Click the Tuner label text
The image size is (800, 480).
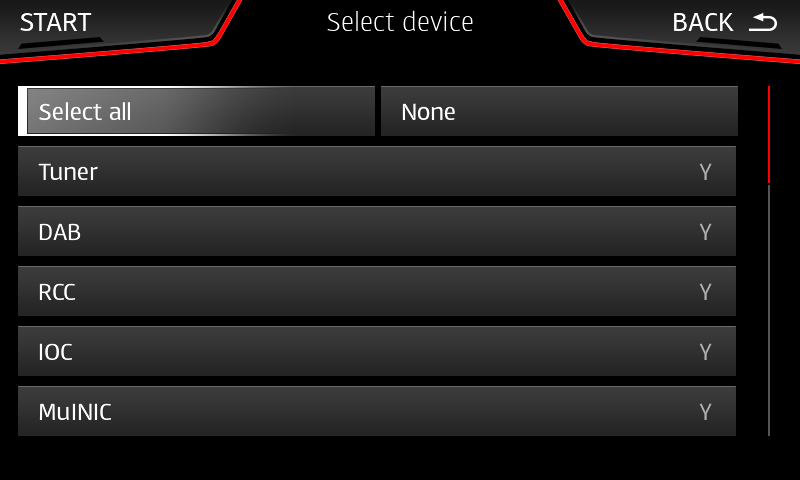68,172
